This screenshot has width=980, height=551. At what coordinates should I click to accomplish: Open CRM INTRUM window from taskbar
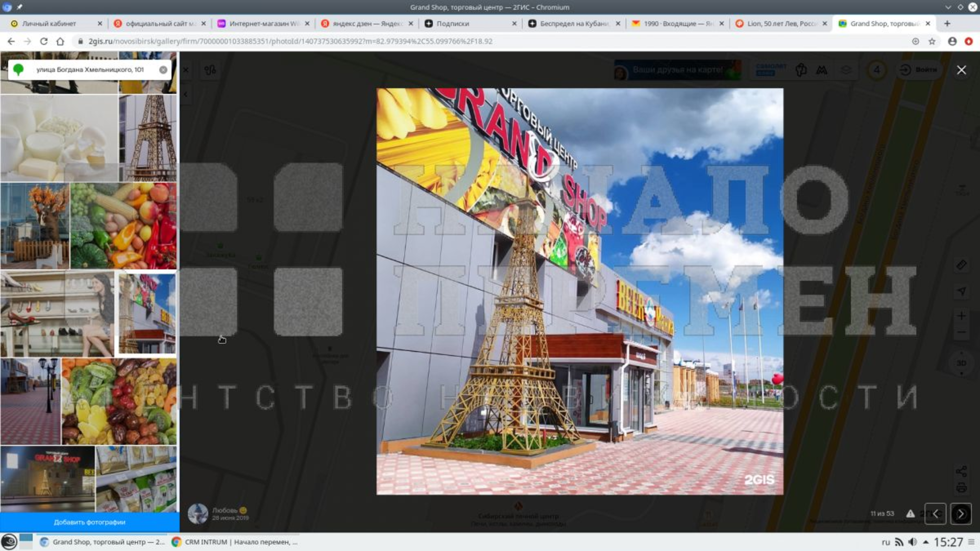235,542
